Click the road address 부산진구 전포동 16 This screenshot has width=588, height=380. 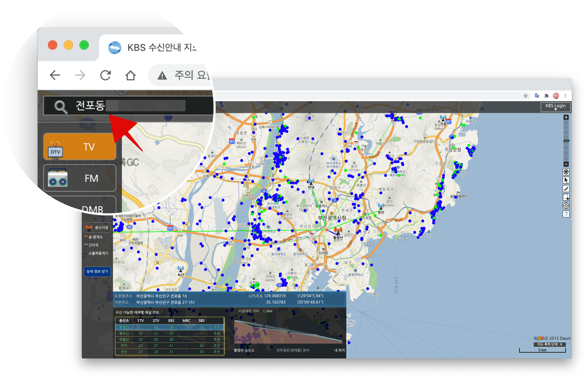(162, 296)
